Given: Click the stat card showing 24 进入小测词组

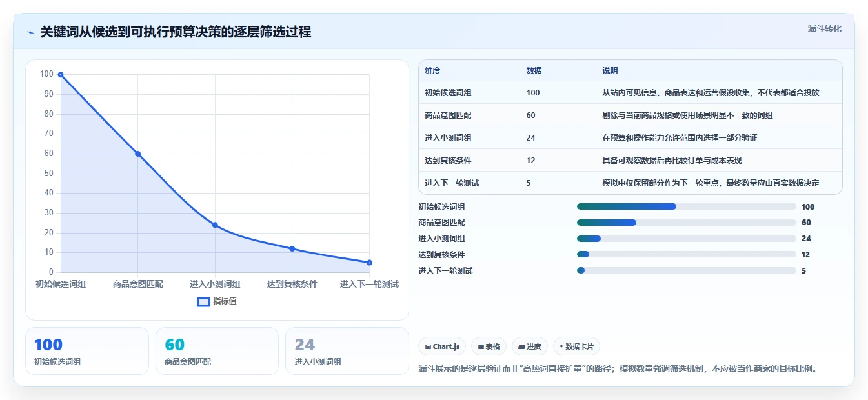Looking at the screenshot, I should coord(347,351).
